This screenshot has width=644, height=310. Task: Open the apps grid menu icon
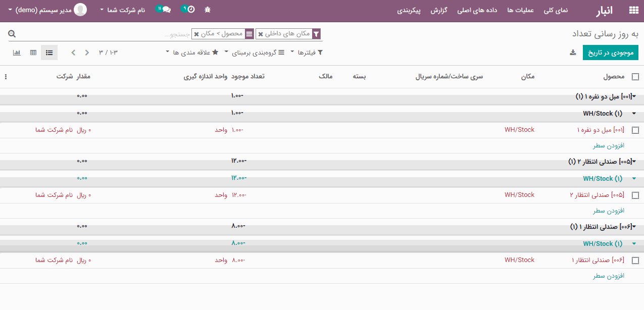coord(633,10)
